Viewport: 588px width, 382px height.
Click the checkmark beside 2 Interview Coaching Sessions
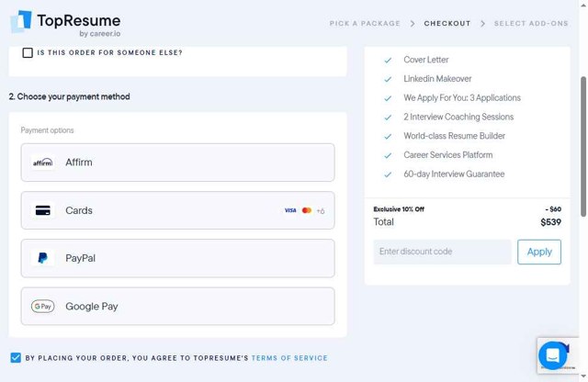coord(388,118)
